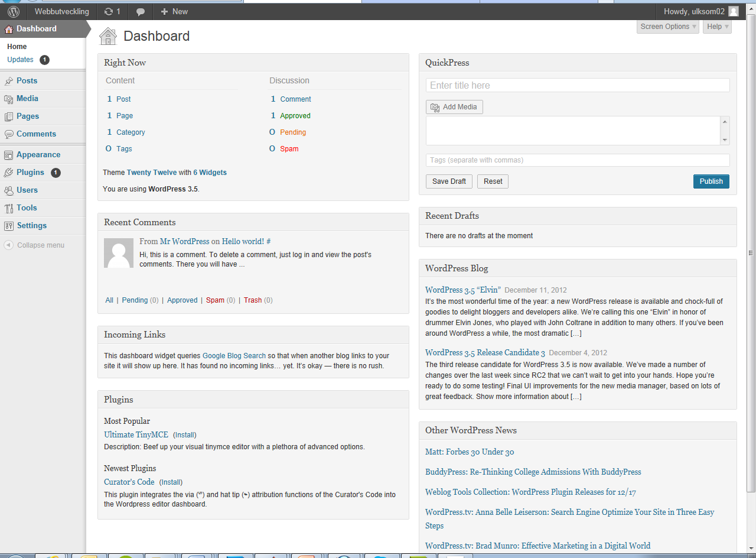Click the Media icon in sidebar
Image resolution: width=756 pixels, height=558 pixels.
(9, 99)
